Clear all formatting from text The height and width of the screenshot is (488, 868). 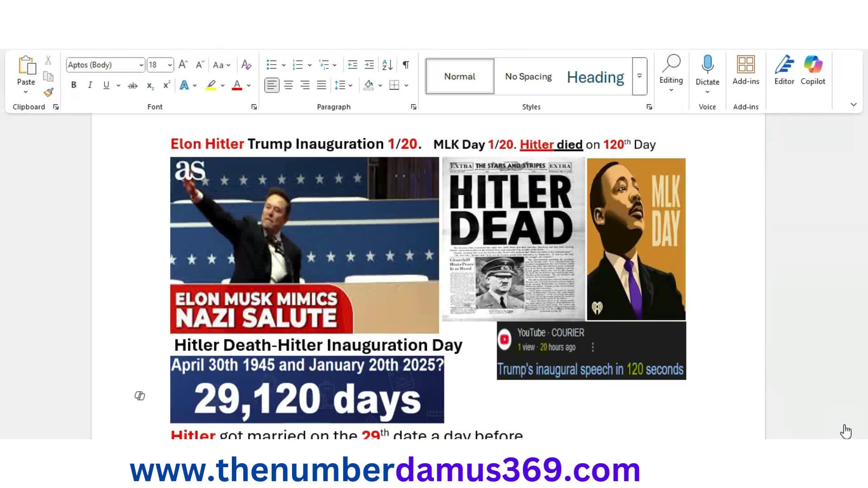pos(246,65)
